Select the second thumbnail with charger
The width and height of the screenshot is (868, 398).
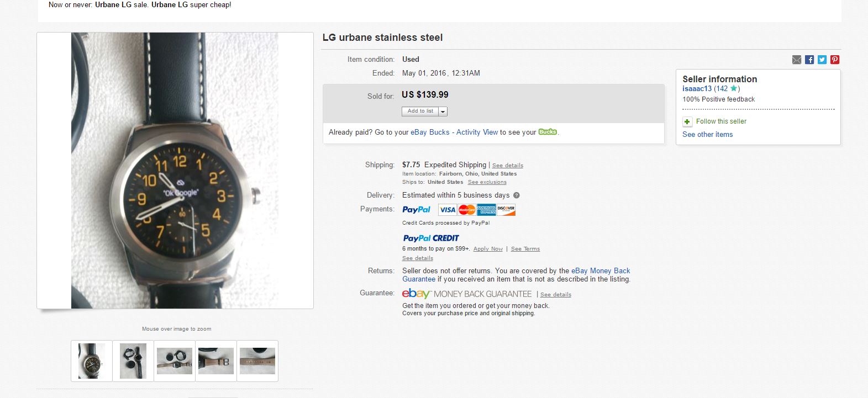(133, 361)
